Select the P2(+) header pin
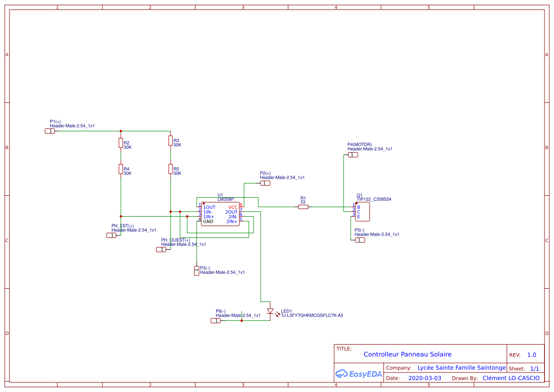Screen dimensions: 554x392 click(265, 182)
